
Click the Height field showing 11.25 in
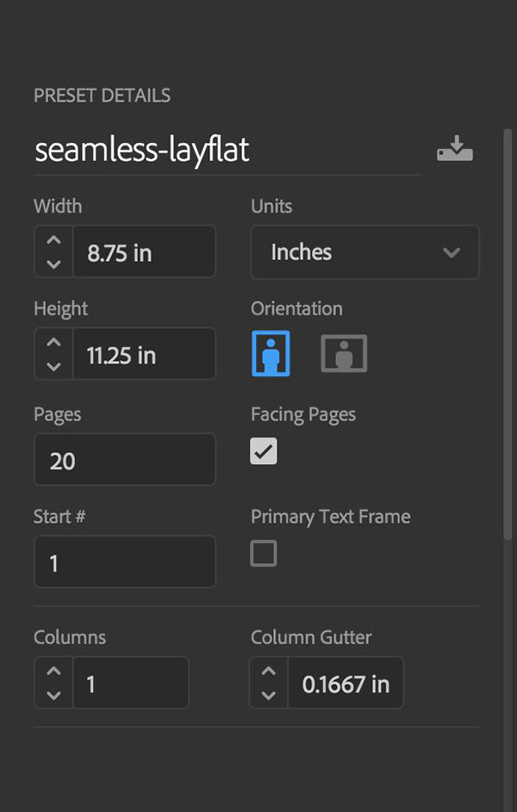[144, 354]
